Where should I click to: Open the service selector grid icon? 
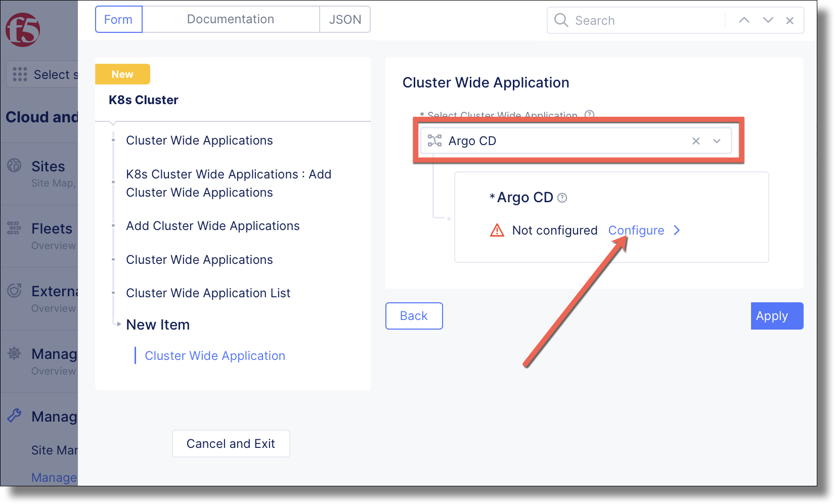pos(20,74)
